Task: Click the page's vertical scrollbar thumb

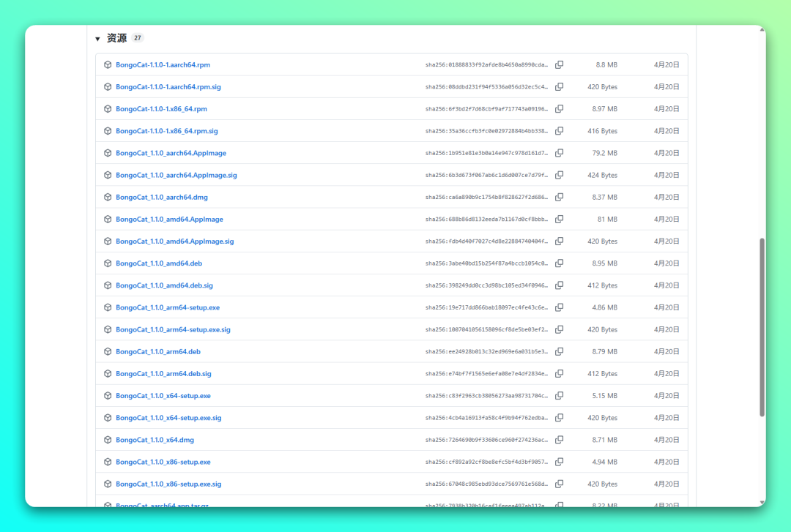Action: click(x=762, y=327)
